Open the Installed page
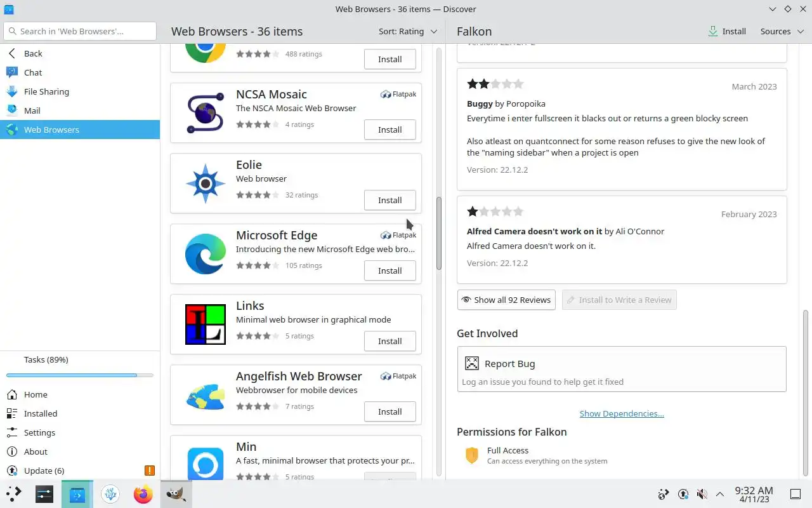812x508 pixels. (x=80, y=413)
